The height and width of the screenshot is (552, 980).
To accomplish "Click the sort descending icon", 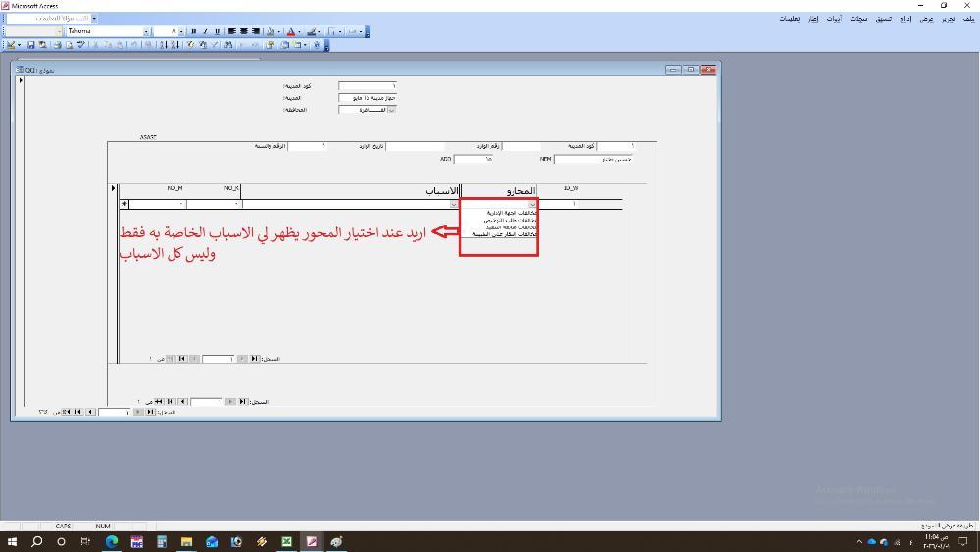I will (174, 45).
